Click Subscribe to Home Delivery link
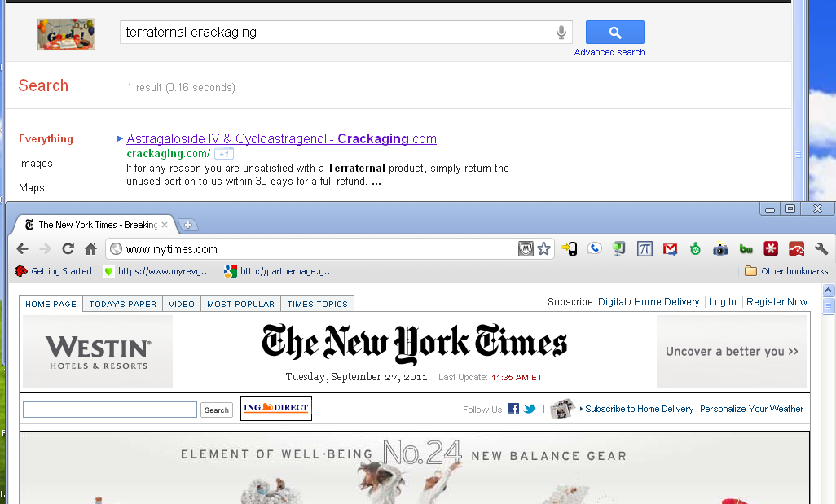Screen dimensions: 836x504 [640, 409]
